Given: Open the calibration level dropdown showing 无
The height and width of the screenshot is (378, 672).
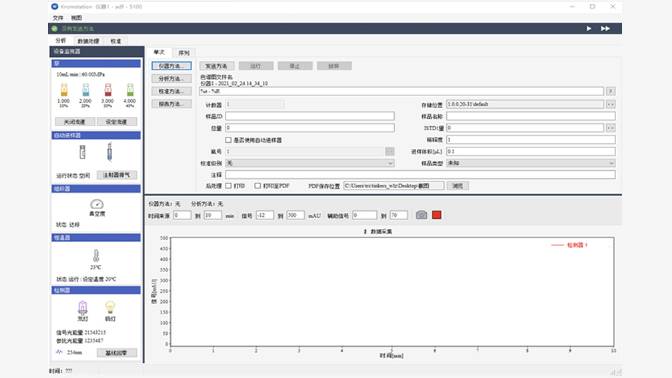Looking at the screenshot, I should click(x=310, y=163).
